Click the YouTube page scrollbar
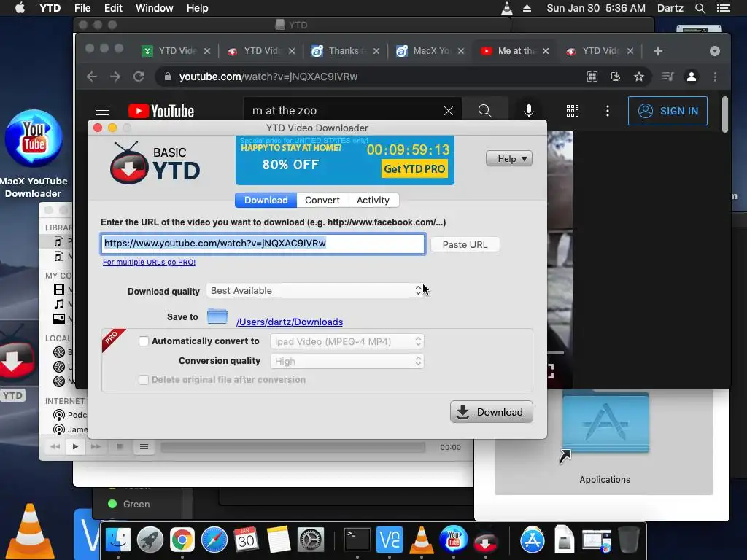The width and height of the screenshot is (747, 560). (724, 114)
